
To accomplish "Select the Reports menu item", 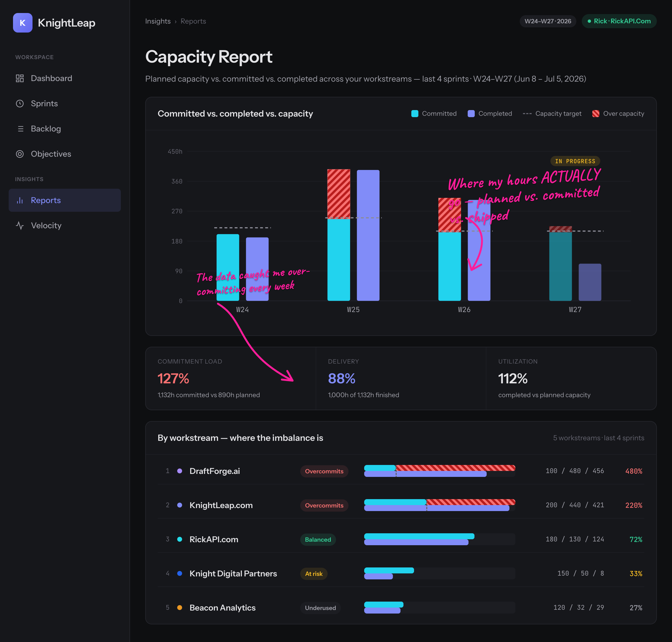I will pos(65,200).
